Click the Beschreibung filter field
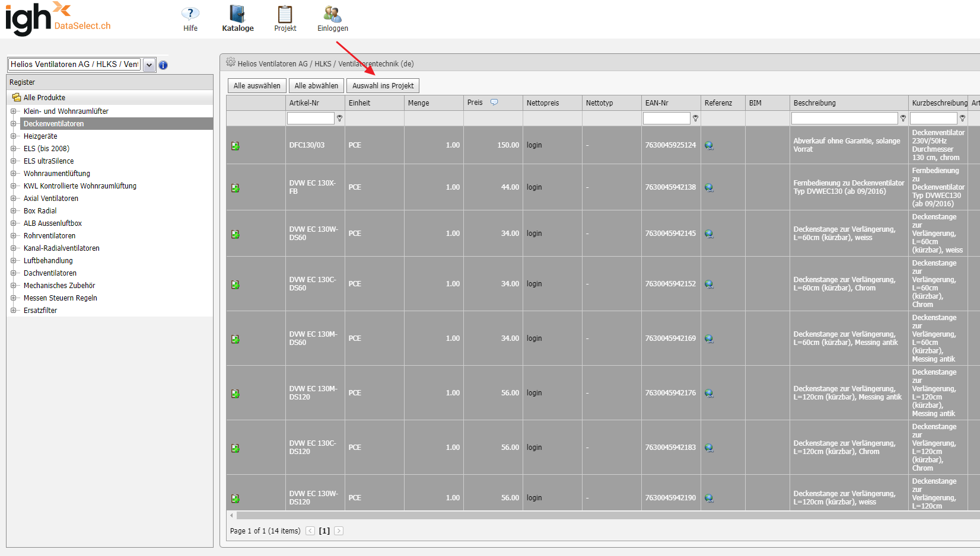Viewport: 980px width, 556px height. tap(845, 119)
